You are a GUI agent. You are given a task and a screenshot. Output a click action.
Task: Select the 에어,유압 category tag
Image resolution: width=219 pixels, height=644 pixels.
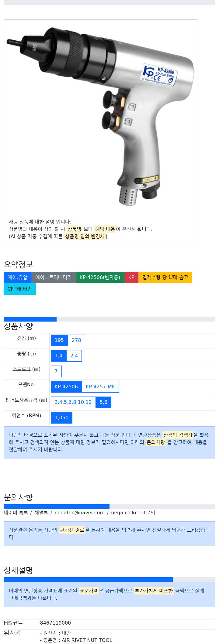[x=17, y=278]
